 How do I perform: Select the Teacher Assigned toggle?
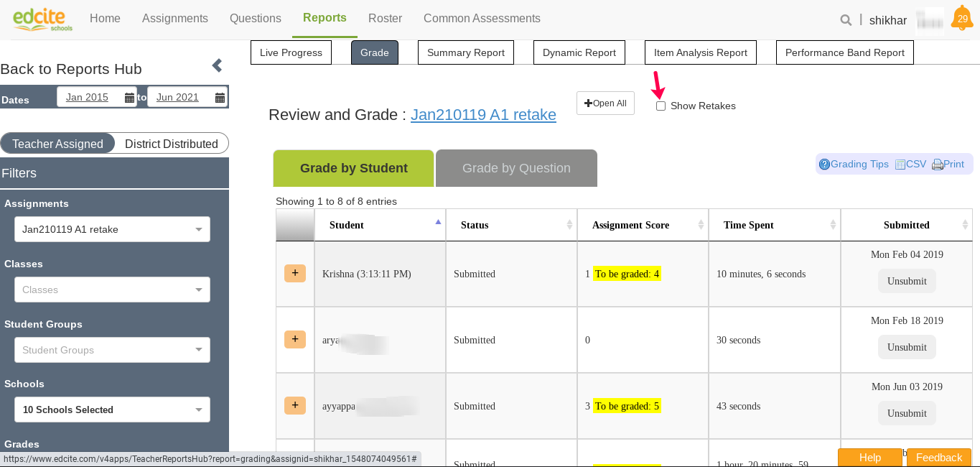(x=57, y=144)
